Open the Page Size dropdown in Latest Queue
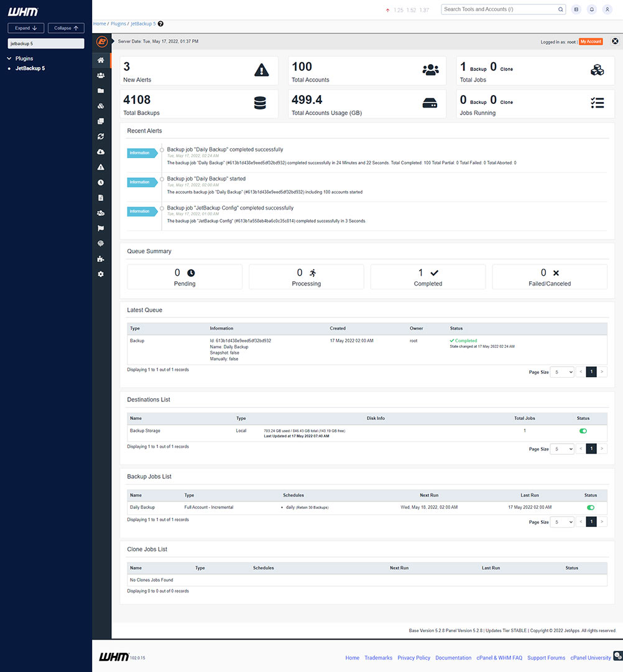 tap(562, 371)
